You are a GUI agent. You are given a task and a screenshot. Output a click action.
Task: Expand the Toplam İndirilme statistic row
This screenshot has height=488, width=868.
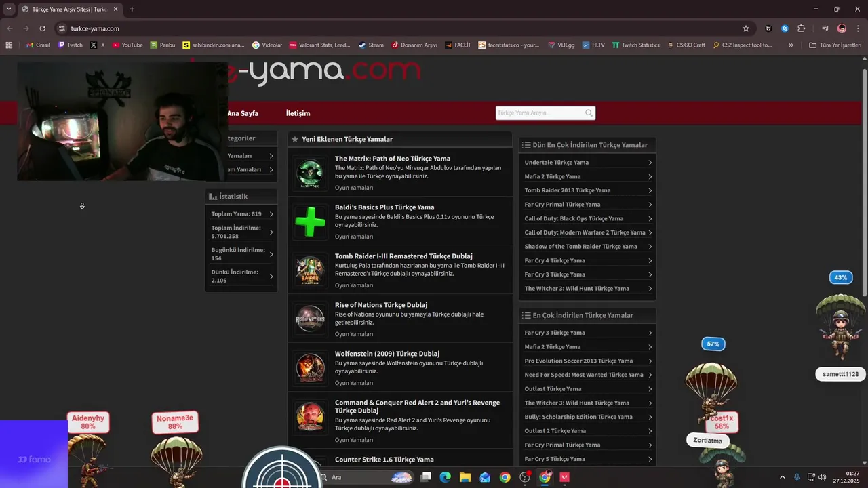241,232
